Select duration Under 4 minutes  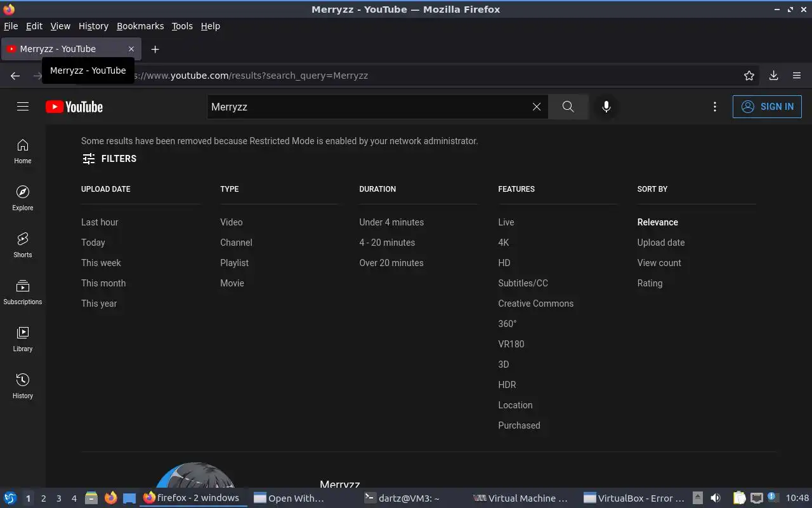pos(391,222)
